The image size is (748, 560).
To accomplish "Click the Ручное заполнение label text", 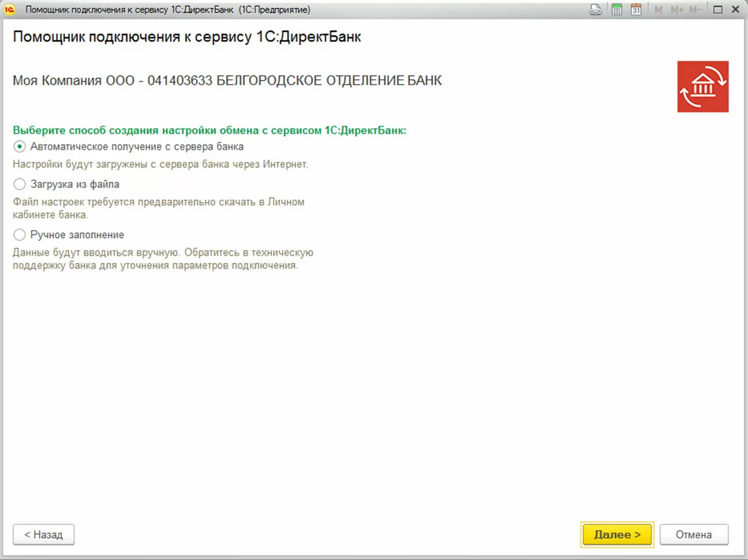I will 77,235.
